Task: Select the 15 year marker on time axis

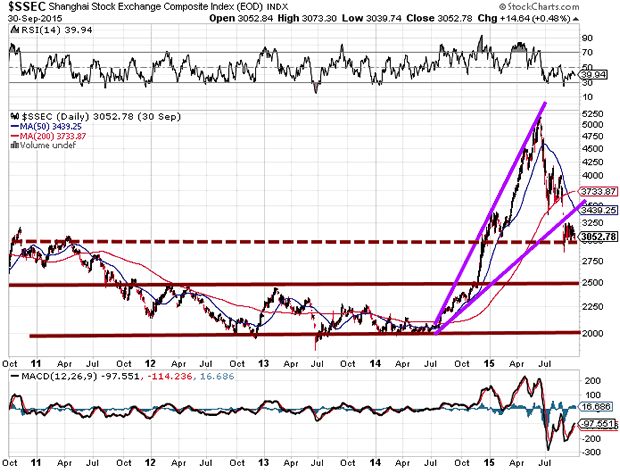Action: pyautogui.click(x=490, y=352)
